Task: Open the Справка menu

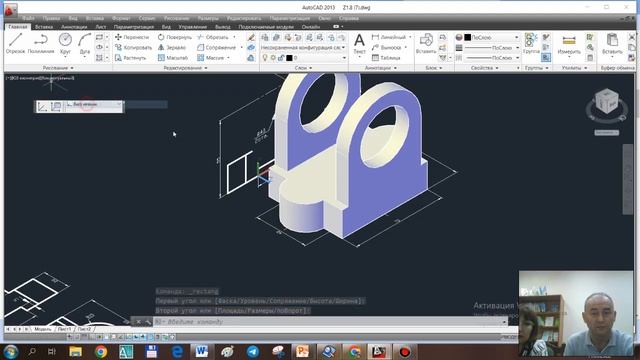Action: (x=349, y=18)
